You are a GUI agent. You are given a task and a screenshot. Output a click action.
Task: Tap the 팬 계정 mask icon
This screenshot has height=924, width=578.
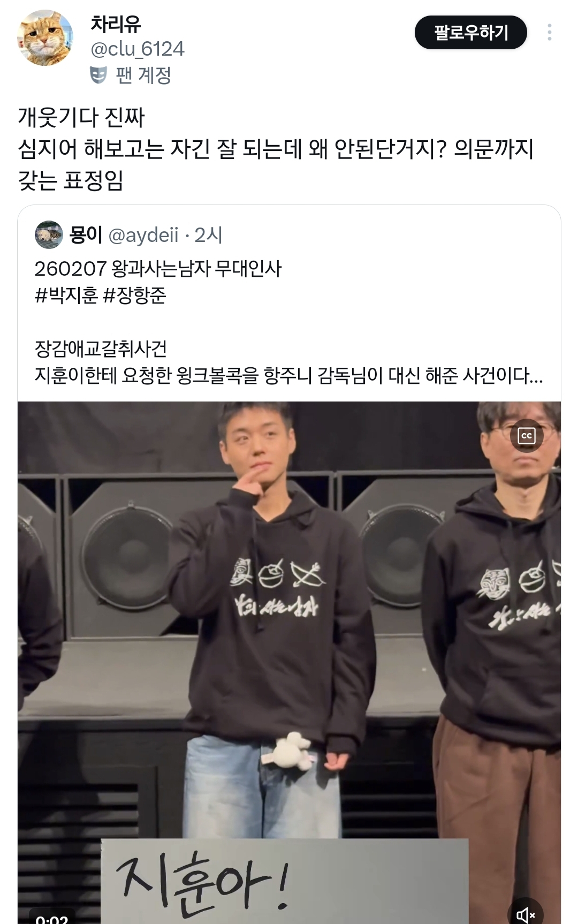(x=98, y=74)
